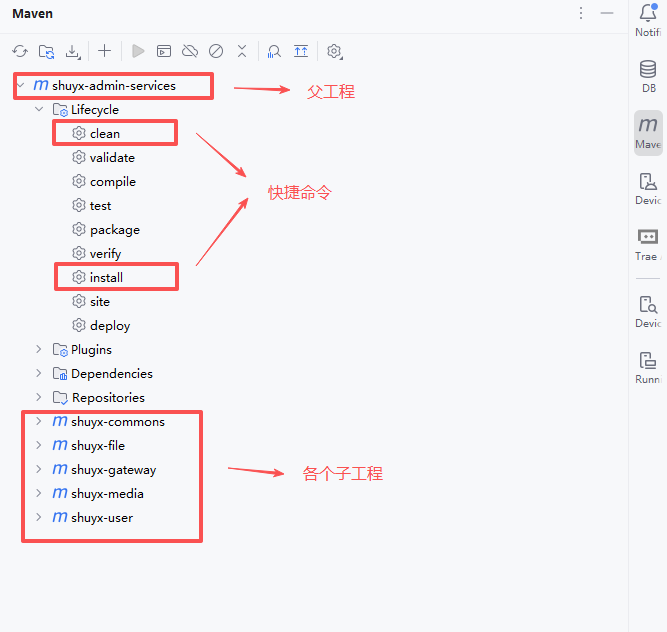Select test lifecycle goal
This screenshot has height=632, width=667.
pos(100,206)
